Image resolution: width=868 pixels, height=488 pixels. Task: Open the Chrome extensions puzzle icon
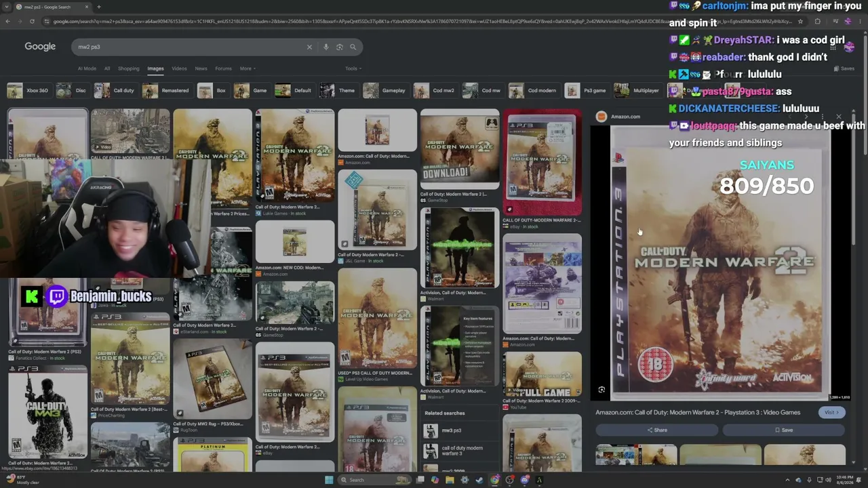pyautogui.click(x=817, y=21)
